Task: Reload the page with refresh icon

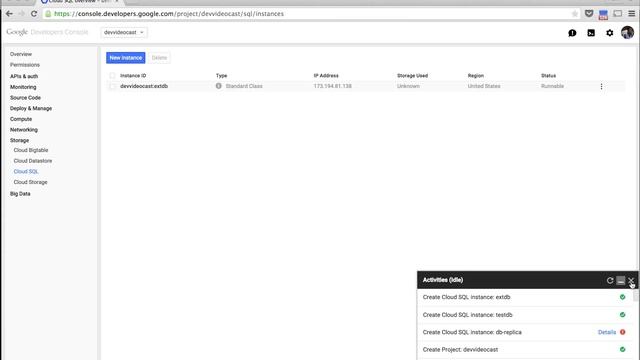Action: (x=34, y=14)
